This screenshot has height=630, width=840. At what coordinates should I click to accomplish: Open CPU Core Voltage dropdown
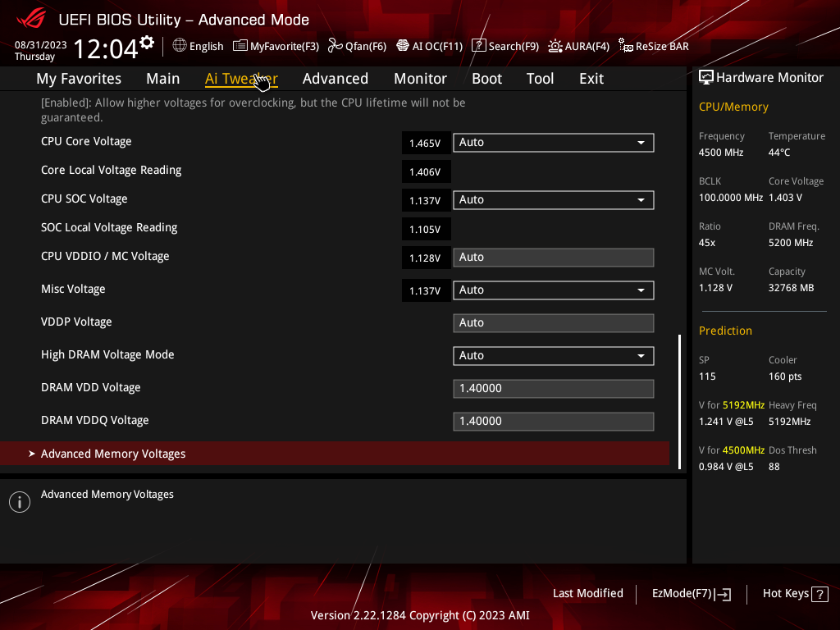pos(554,143)
